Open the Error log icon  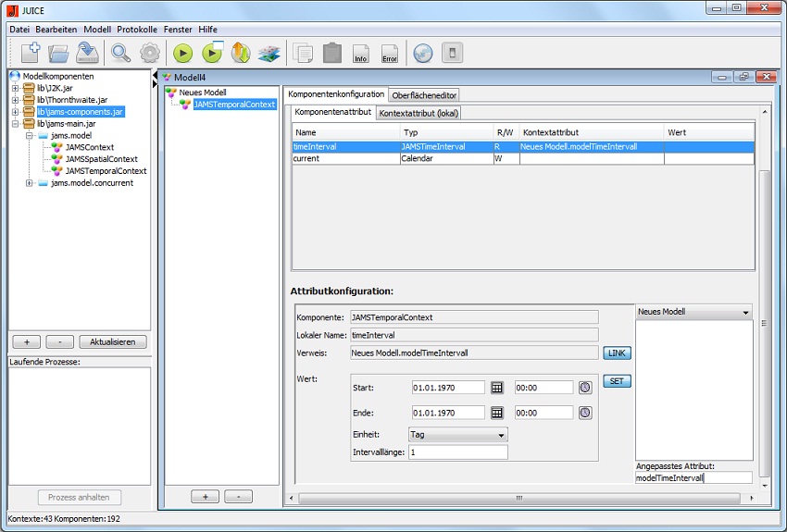click(390, 54)
